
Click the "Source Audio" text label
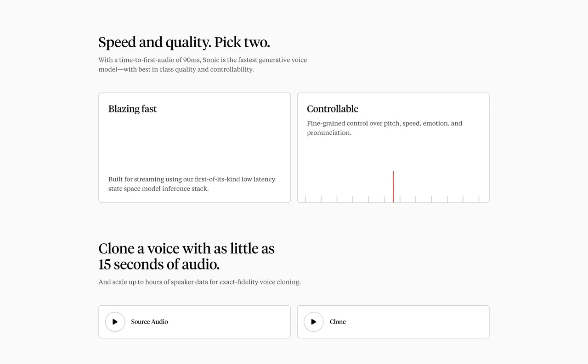149,322
